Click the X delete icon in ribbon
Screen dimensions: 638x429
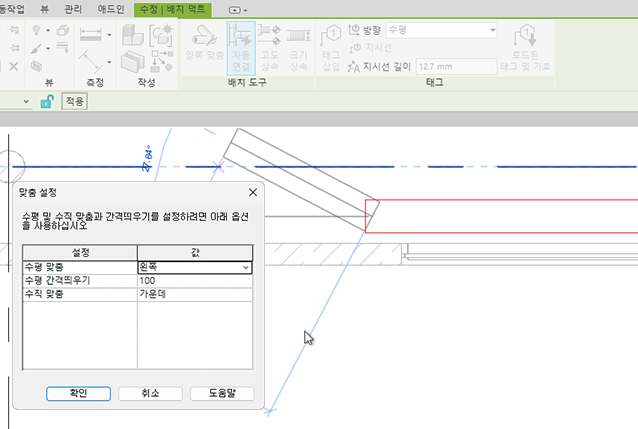click(13, 66)
